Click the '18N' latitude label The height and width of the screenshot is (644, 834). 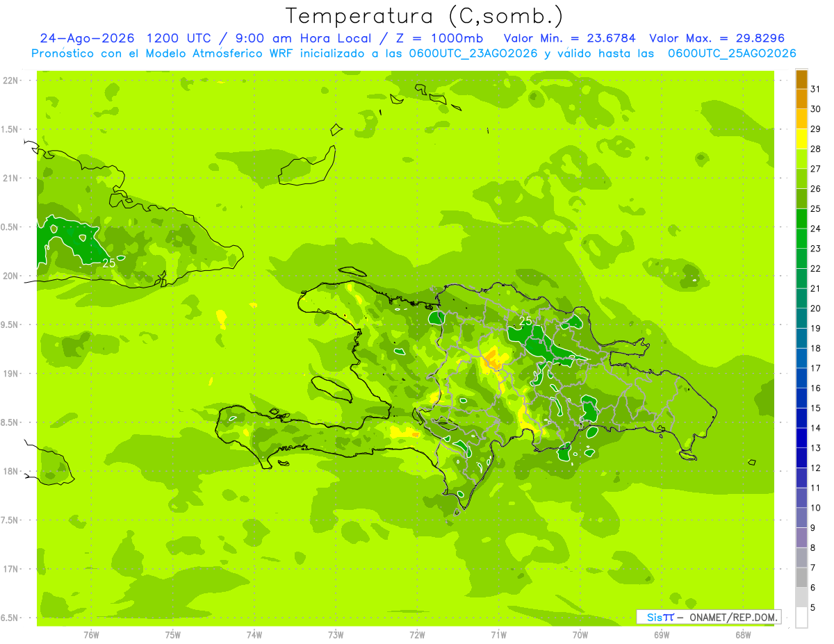(10, 471)
